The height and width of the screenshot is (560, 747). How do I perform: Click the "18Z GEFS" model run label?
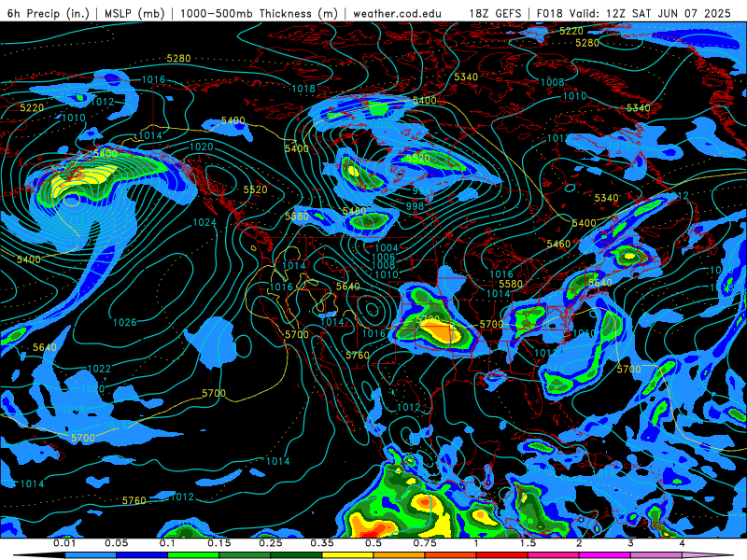point(496,13)
